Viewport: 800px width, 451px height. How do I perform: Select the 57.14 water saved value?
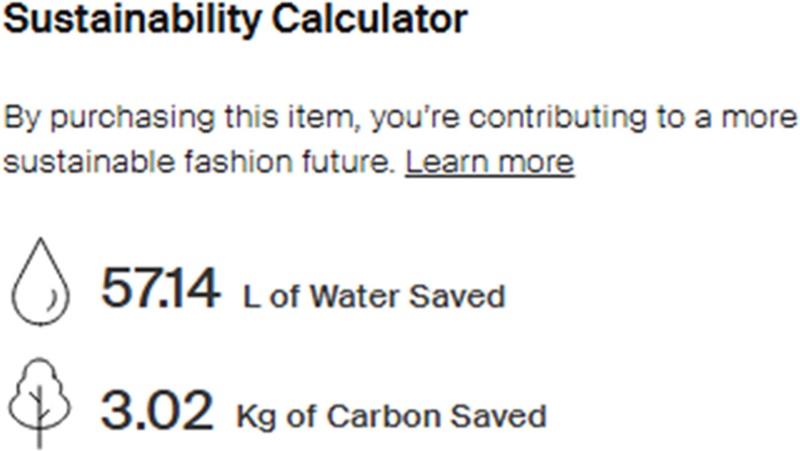pos(159,292)
